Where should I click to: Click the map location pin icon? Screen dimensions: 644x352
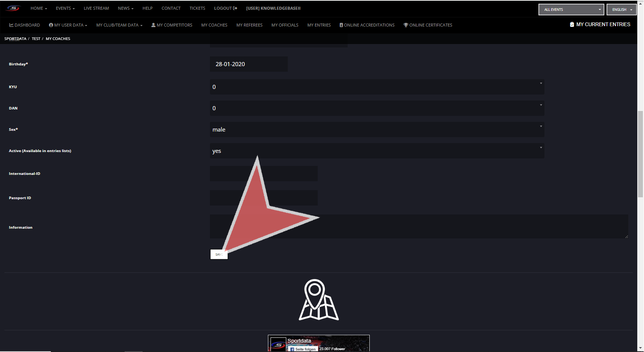pos(318,300)
